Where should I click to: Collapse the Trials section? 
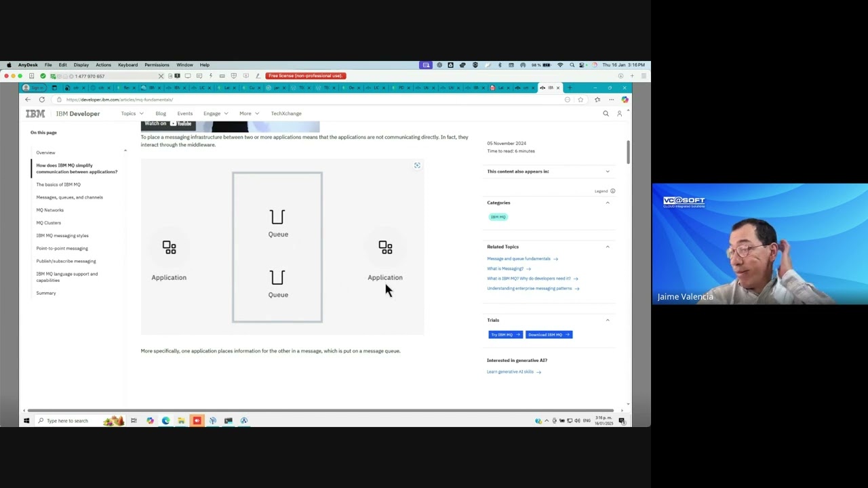click(608, 320)
